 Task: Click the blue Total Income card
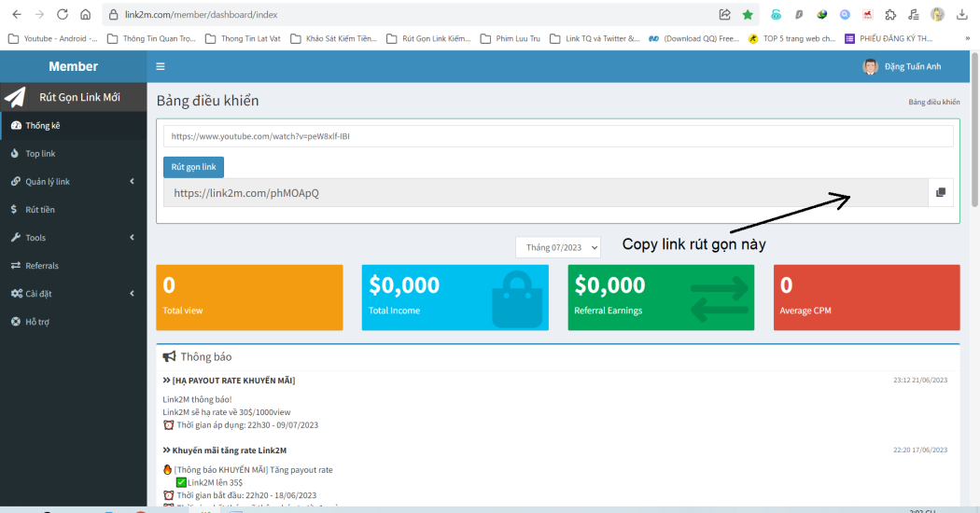click(455, 298)
